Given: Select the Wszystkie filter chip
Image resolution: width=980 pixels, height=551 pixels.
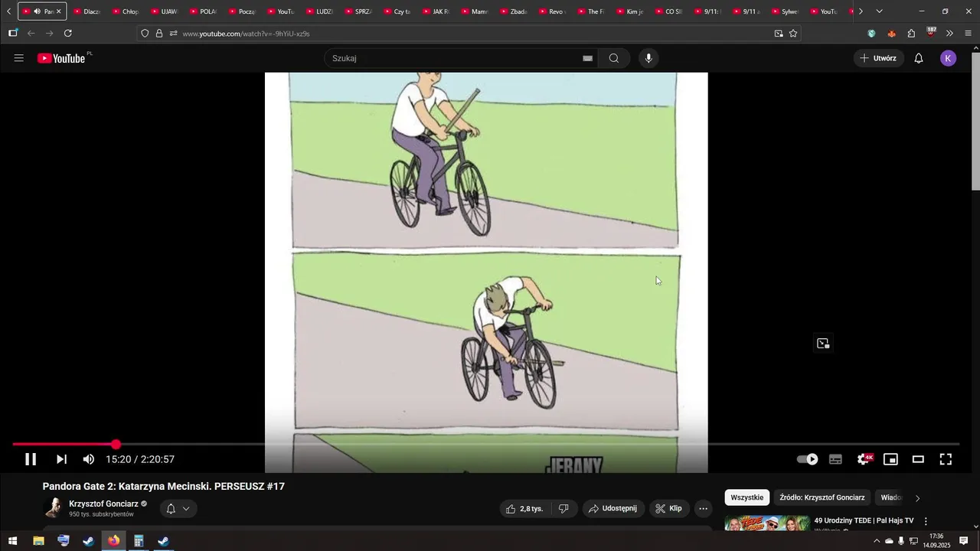Looking at the screenshot, I should [747, 497].
